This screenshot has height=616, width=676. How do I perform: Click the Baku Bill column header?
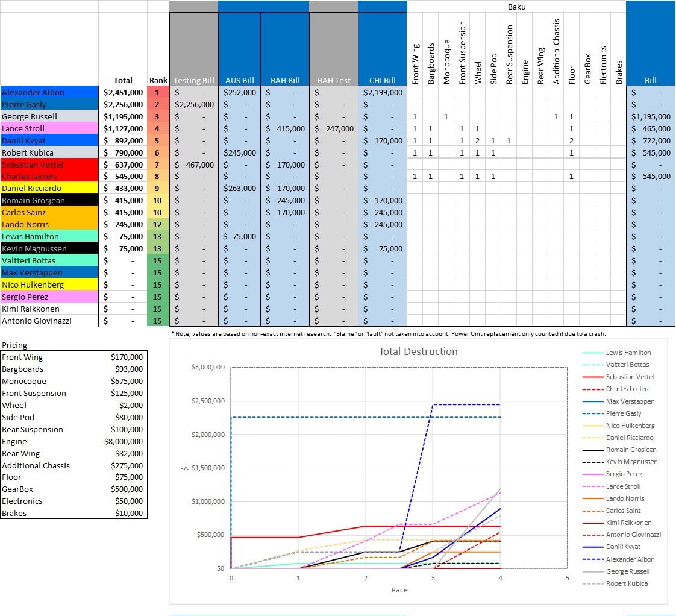[x=650, y=80]
